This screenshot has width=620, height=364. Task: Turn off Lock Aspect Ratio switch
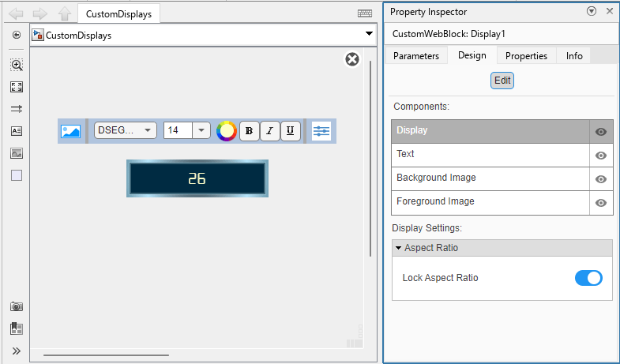588,278
